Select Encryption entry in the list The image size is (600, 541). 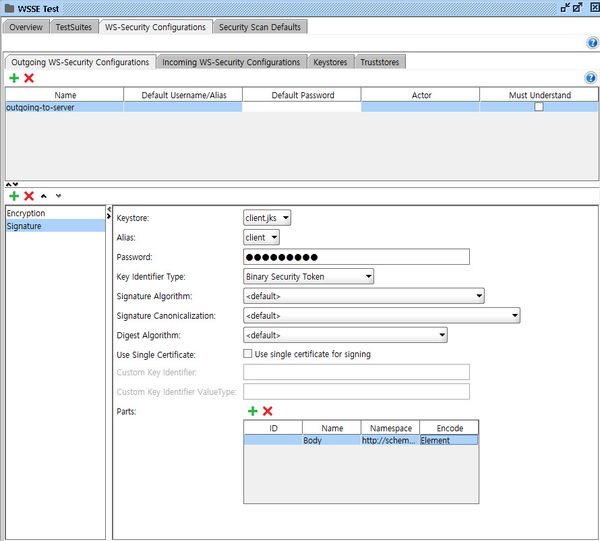point(26,213)
